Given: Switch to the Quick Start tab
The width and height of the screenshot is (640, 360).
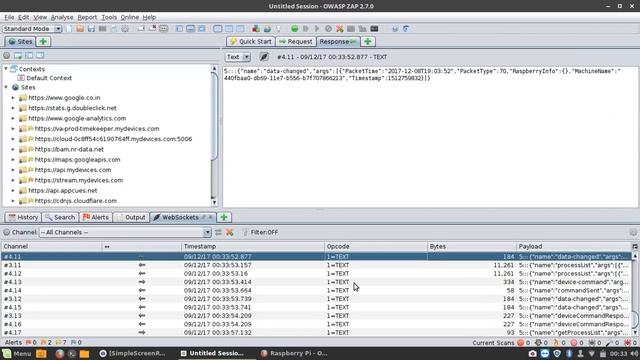Looking at the screenshot, I should [251, 42].
